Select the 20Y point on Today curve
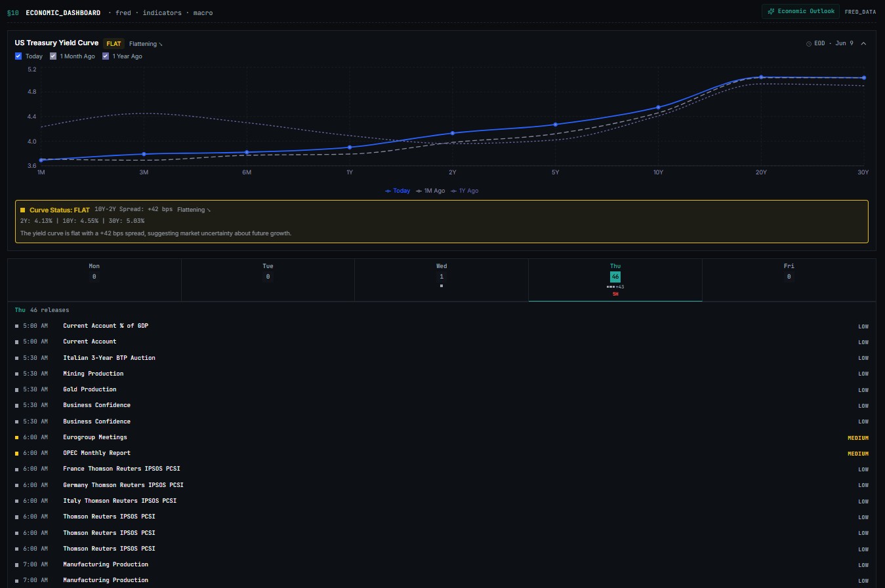Screen dimensions: 885x588 pyautogui.click(x=761, y=77)
